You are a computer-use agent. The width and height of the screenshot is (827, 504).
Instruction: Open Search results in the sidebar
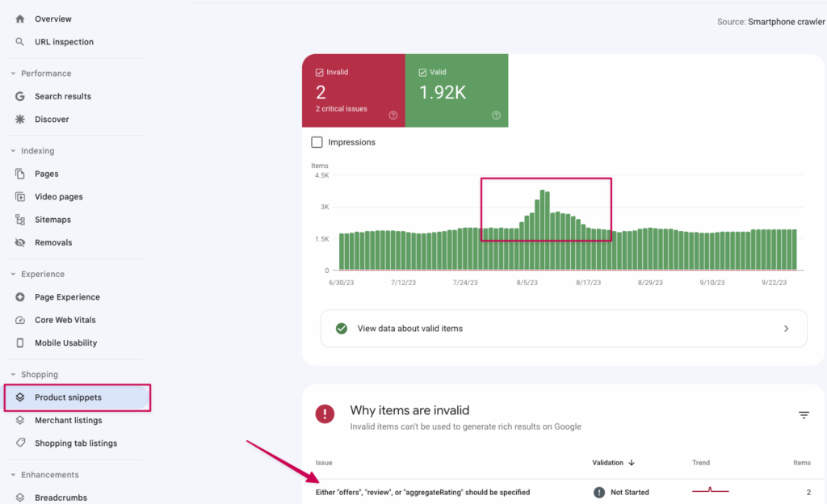pyautogui.click(x=62, y=95)
